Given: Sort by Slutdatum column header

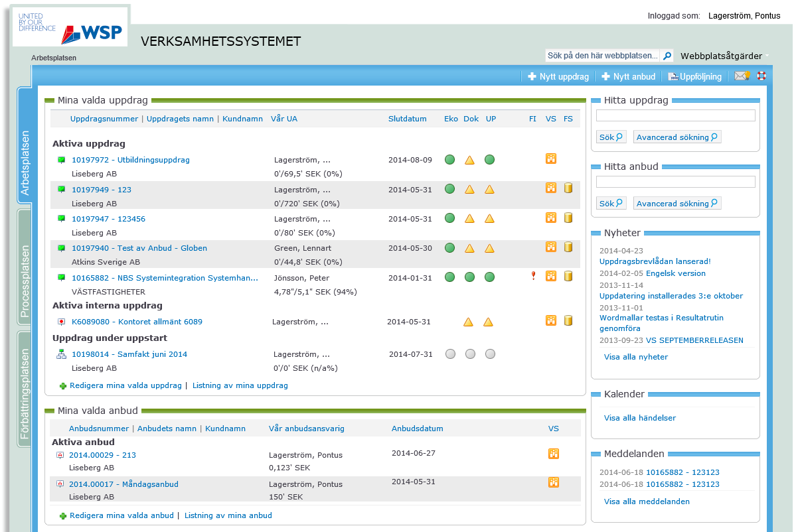Looking at the screenshot, I should [x=408, y=119].
